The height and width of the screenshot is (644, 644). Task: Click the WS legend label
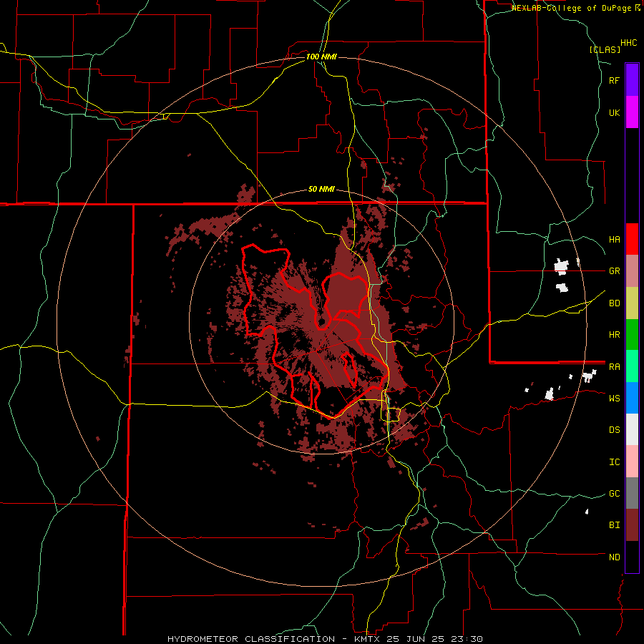tap(615, 399)
